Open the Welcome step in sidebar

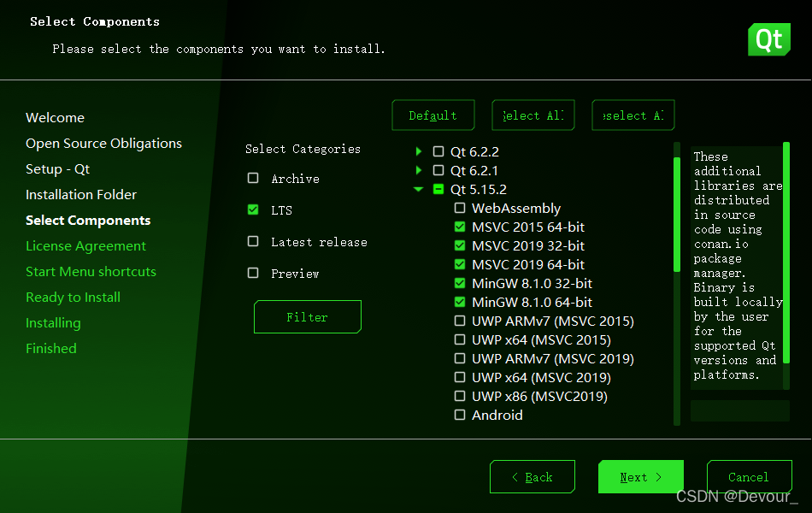55,118
